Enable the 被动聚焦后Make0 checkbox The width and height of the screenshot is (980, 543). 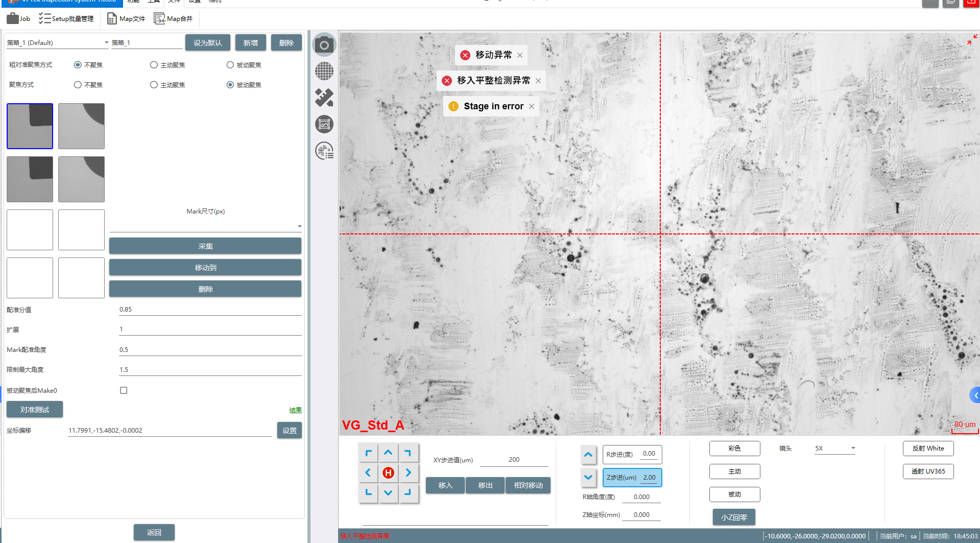(124, 390)
